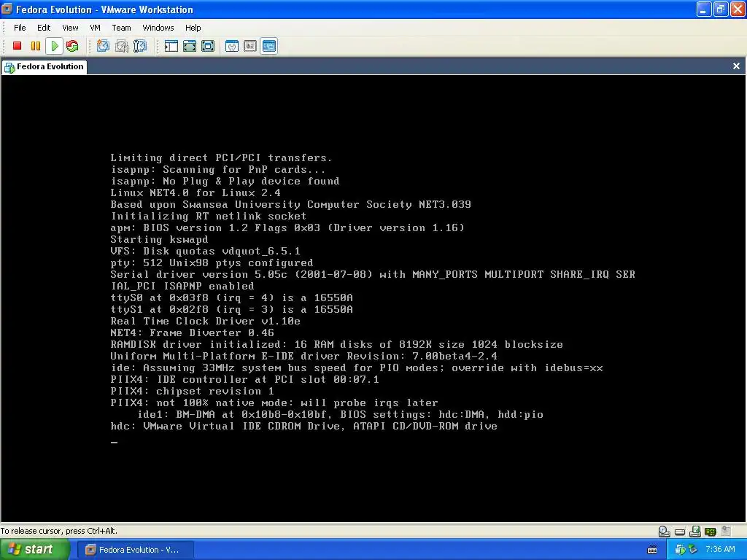Click the 'apm: BIOS version 1.2' line
The width and height of the screenshot is (747, 560).
pyautogui.click(x=287, y=227)
